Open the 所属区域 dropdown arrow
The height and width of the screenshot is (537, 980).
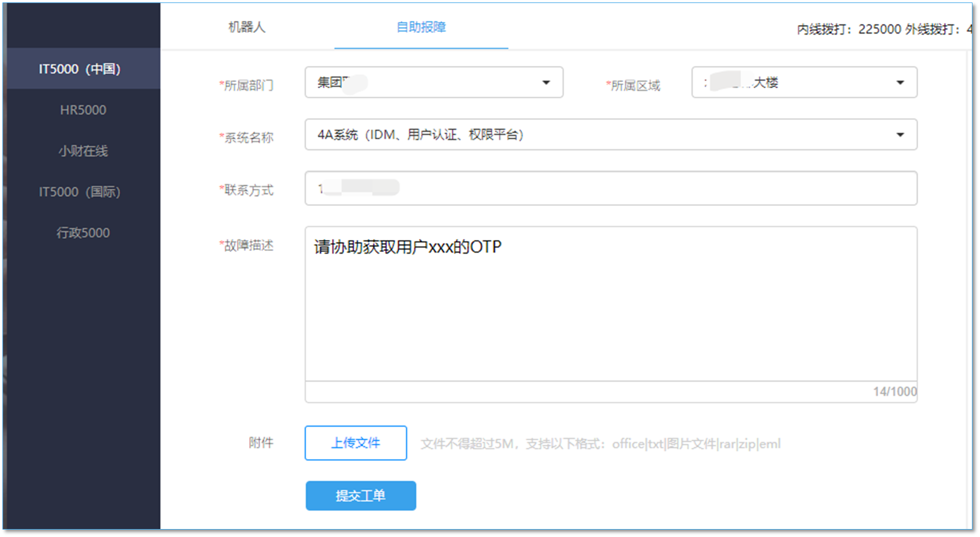[x=900, y=82]
